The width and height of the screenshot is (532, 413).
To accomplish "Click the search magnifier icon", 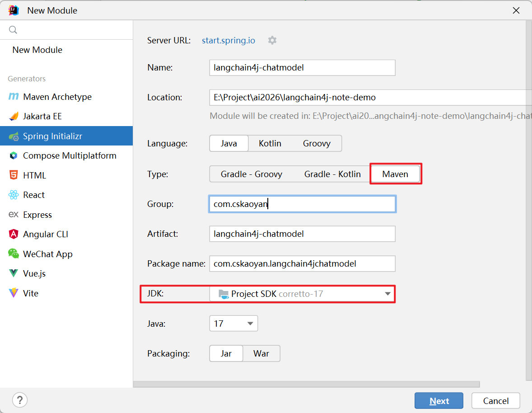I will click(13, 30).
